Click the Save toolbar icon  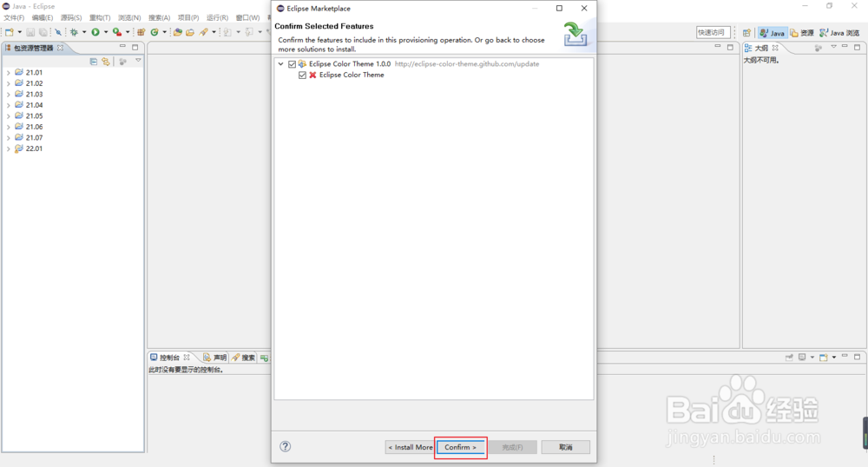[30, 32]
